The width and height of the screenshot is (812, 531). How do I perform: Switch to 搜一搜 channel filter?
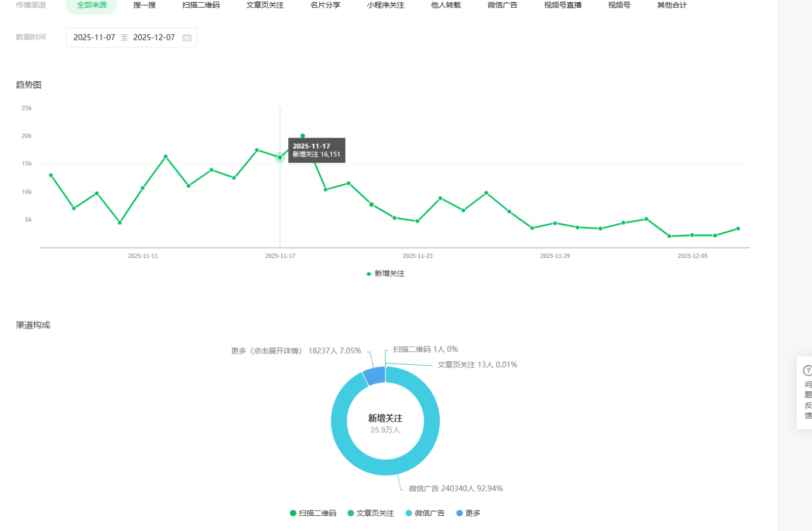144,5
